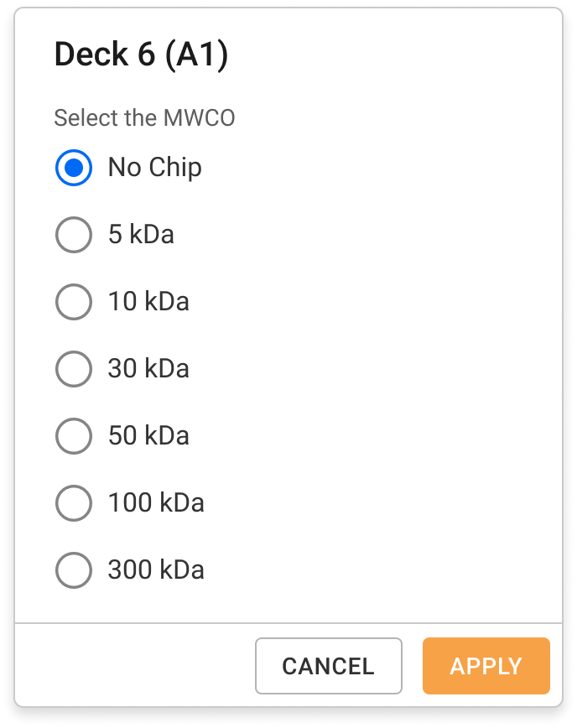Select the 5 kDa radio button

pyautogui.click(x=73, y=235)
